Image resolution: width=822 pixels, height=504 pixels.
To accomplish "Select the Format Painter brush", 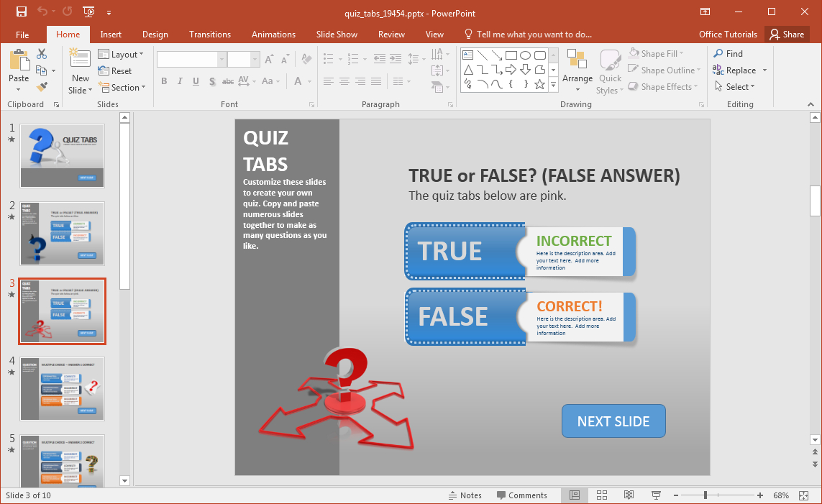I will [42, 87].
